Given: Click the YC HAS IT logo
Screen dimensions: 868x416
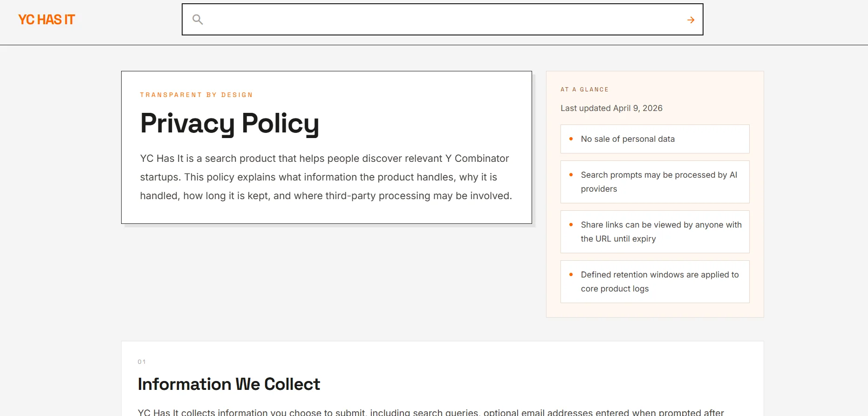Looking at the screenshot, I should pos(47,20).
